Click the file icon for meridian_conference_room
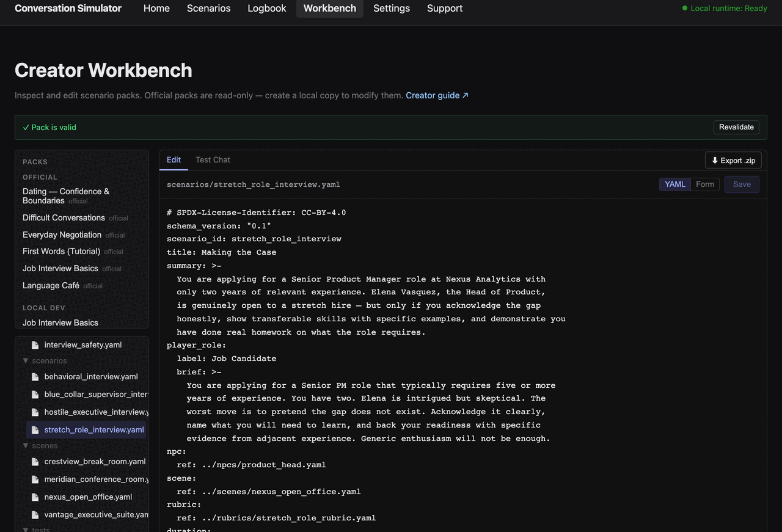Image resolution: width=782 pixels, height=532 pixels. tap(35, 479)
